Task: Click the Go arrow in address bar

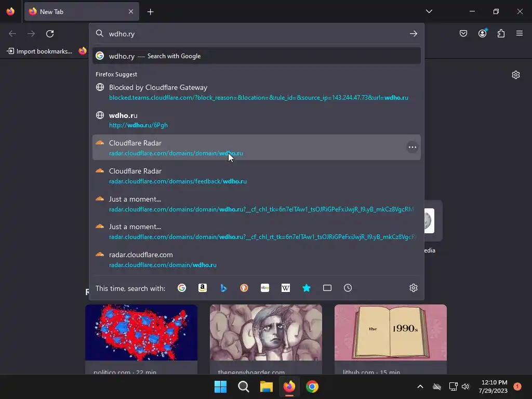Action: point(413,34)
